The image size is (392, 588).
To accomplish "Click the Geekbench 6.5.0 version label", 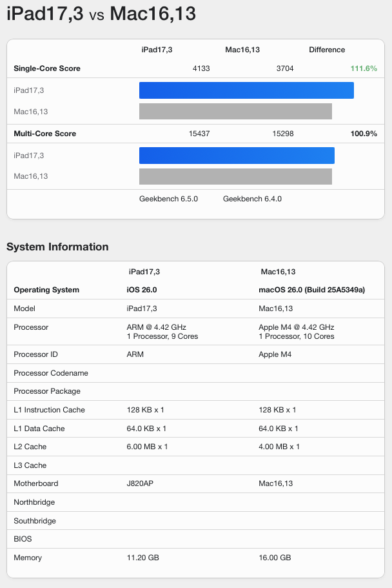I will (x=168, y=199).
